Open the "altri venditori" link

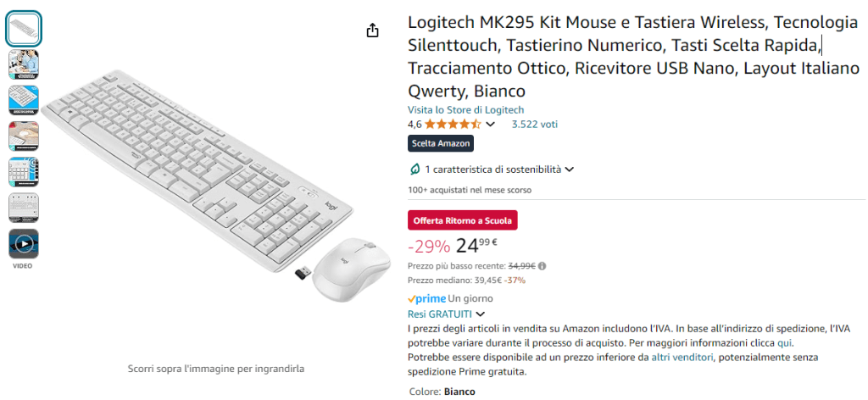[x=682, y=358]
